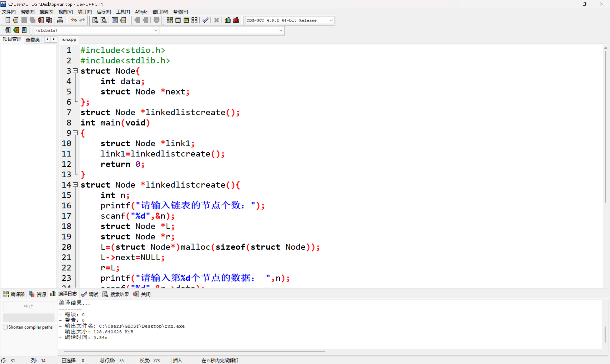Open the (globals) scope dropdown

[155, 30]
